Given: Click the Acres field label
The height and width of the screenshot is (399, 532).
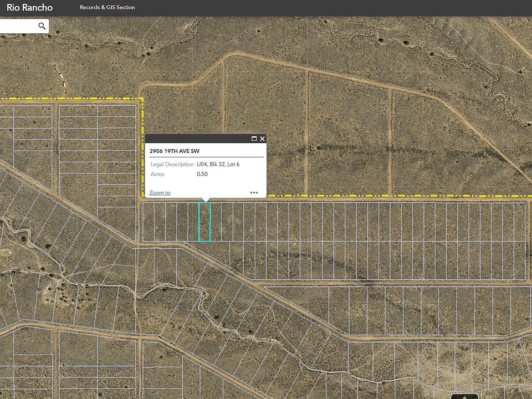Looking at the screenshot, I should pyautogui.click(x=157, y=174).
